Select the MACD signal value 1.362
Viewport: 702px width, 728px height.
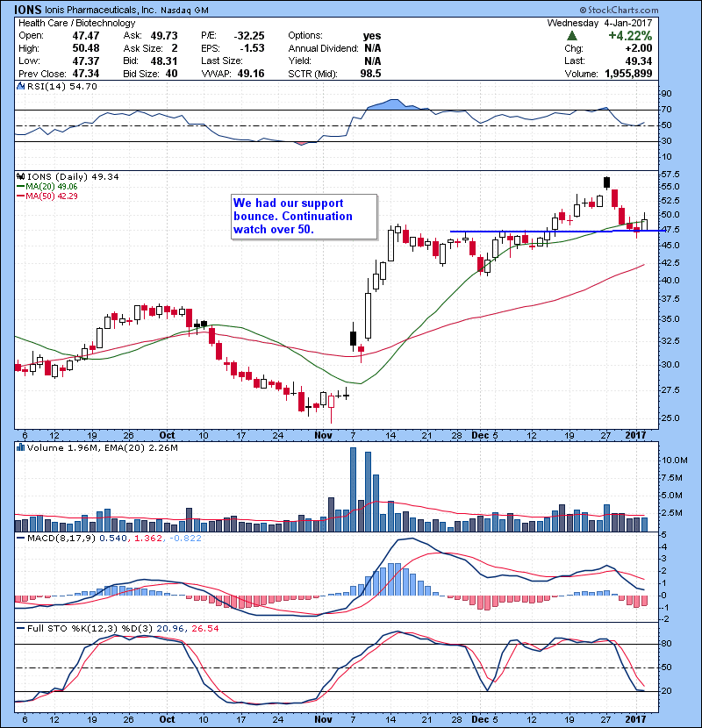click(x=148, y=539)
